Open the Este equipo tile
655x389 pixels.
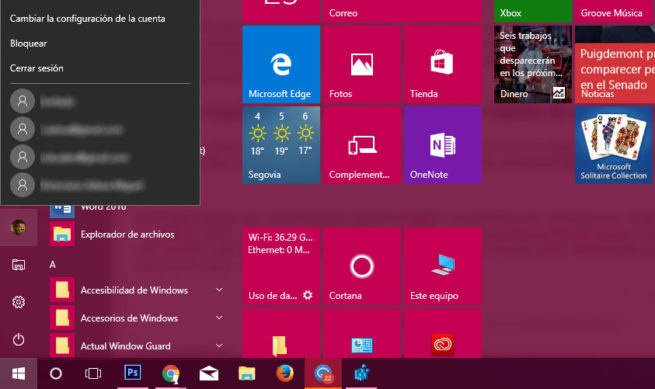pyautogui.click(x=443, y=267)
